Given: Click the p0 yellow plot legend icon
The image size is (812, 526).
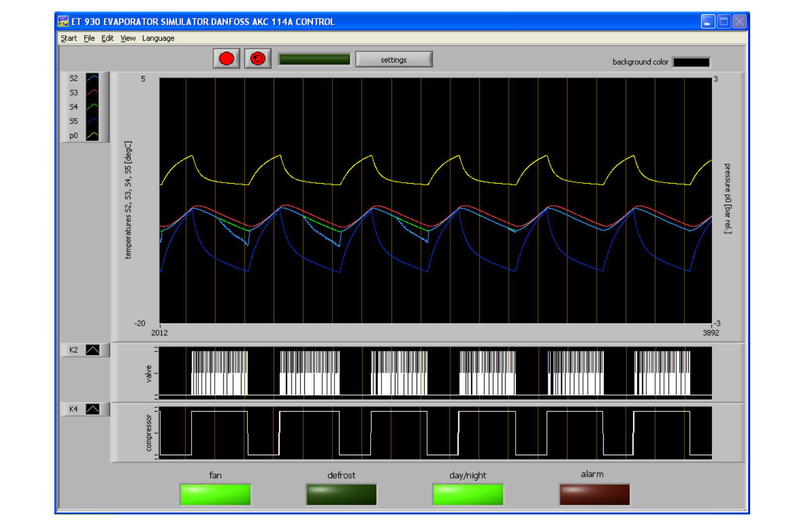Looking at the screenshot, I should click(92, 136).
